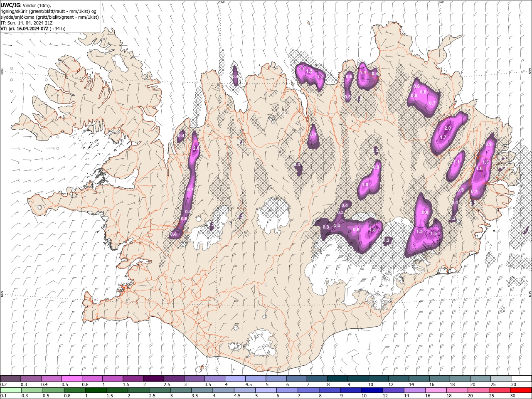Viewport: 532px width, 399px height.
Task: Click the 'VT: þri. 16.04.2024 07Z (+34 h)' line
Action: point(33,29)
